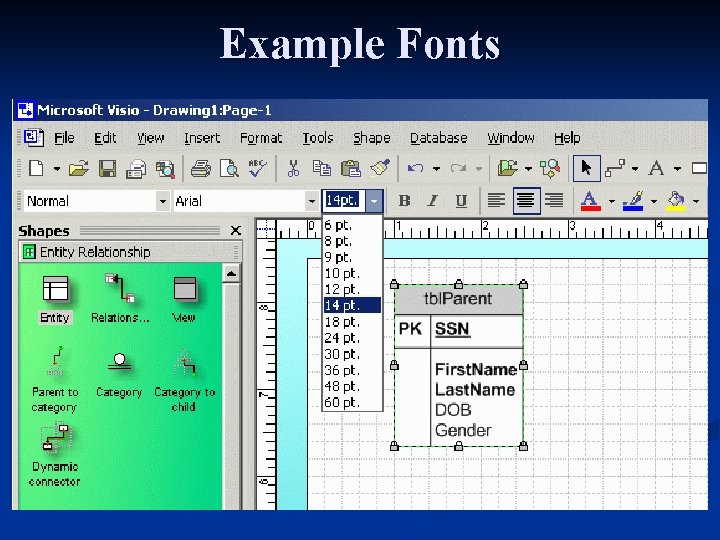Expand the Undo history arrow
720x540 pixels.
point(436,169)
